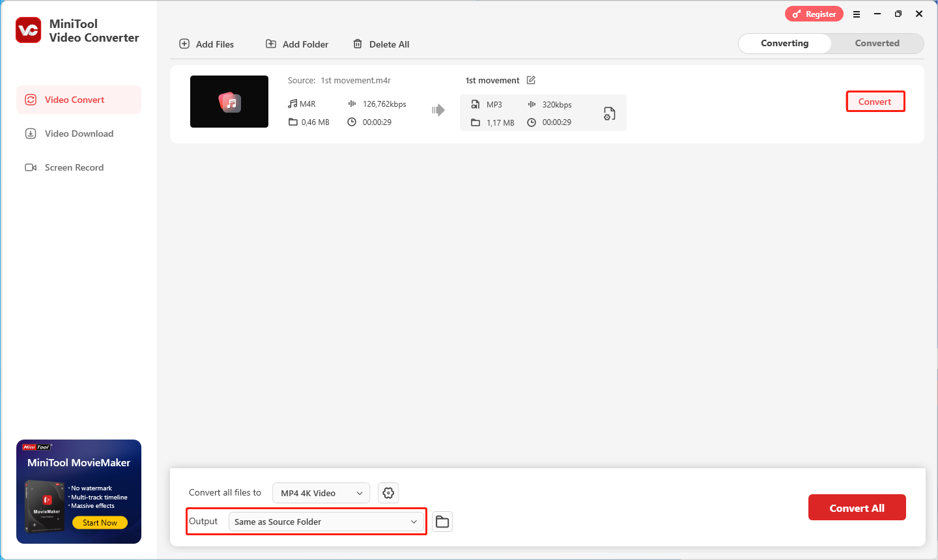Click the edit pencil beside 1st movement

pyautogui.click(x=531, y=80)
